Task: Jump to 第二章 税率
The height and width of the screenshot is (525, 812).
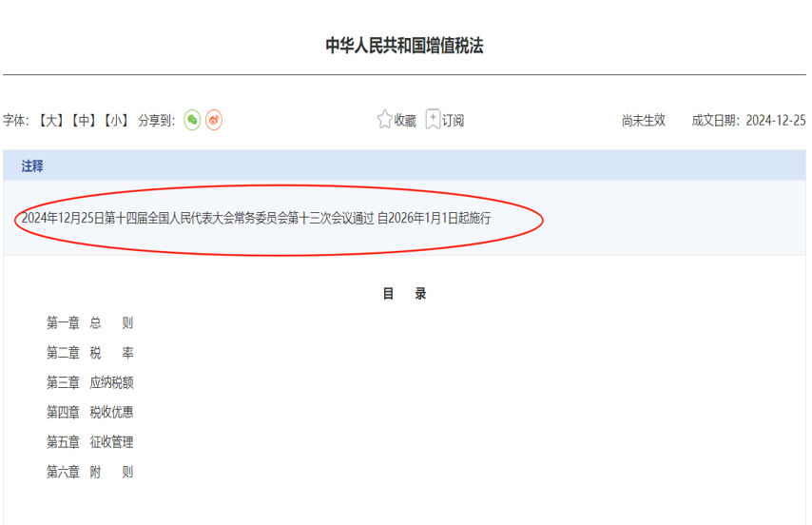Action: (90, 353)
